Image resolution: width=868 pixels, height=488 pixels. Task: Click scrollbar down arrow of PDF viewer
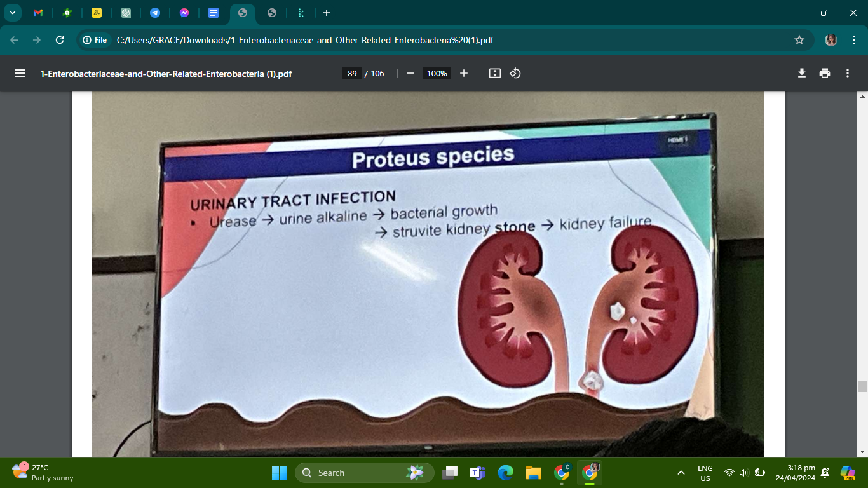(x=862, y=452)
